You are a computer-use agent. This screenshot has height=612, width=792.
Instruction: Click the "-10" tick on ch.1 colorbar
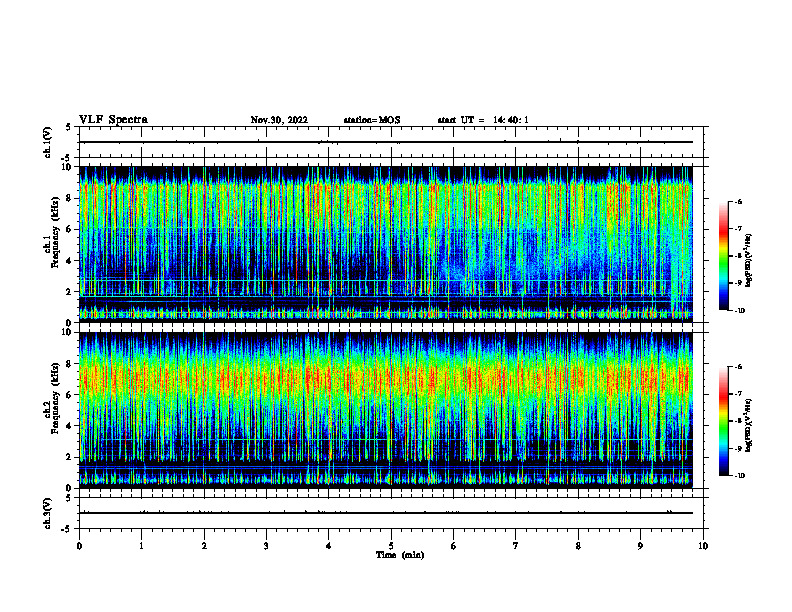tap(739, 311)
